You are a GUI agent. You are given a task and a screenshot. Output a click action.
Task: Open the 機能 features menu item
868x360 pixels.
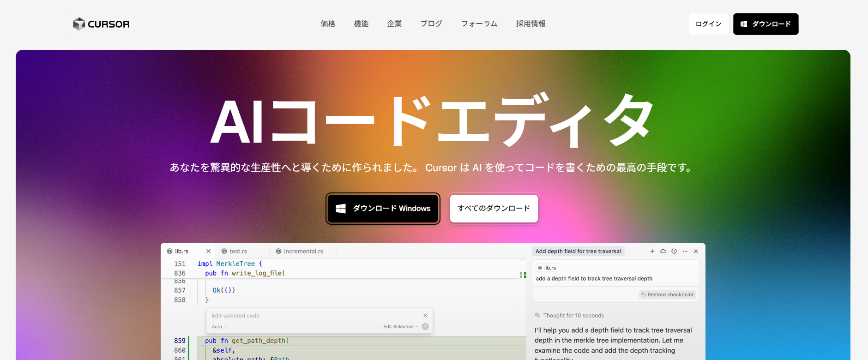(x=361, y=24)
